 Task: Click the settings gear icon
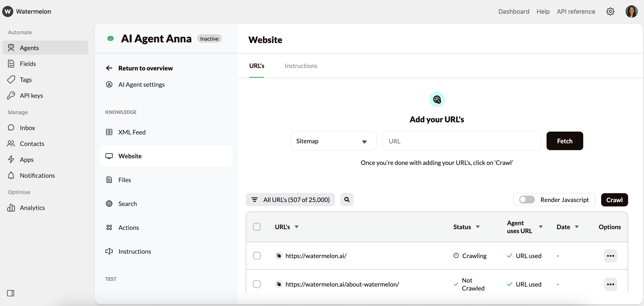tap(610, 11)
